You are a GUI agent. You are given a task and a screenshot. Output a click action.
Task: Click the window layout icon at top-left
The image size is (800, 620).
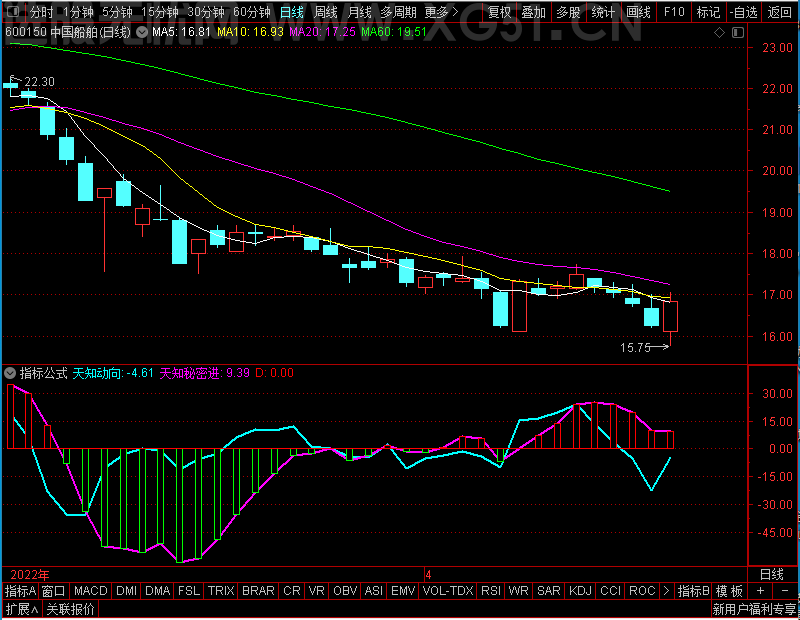(13, 11)
